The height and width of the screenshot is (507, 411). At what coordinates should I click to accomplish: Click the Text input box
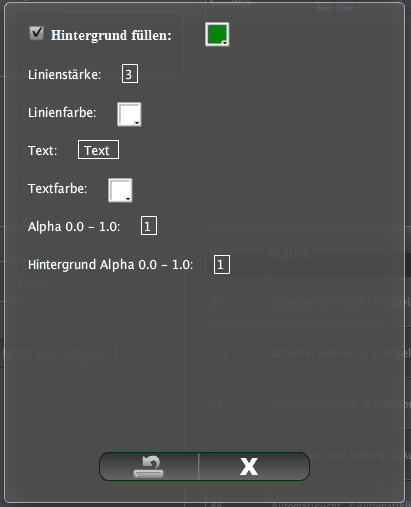98,150
